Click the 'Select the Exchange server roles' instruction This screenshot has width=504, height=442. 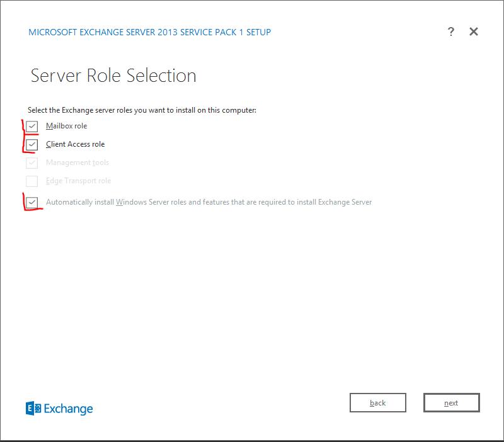pos(142,110)
